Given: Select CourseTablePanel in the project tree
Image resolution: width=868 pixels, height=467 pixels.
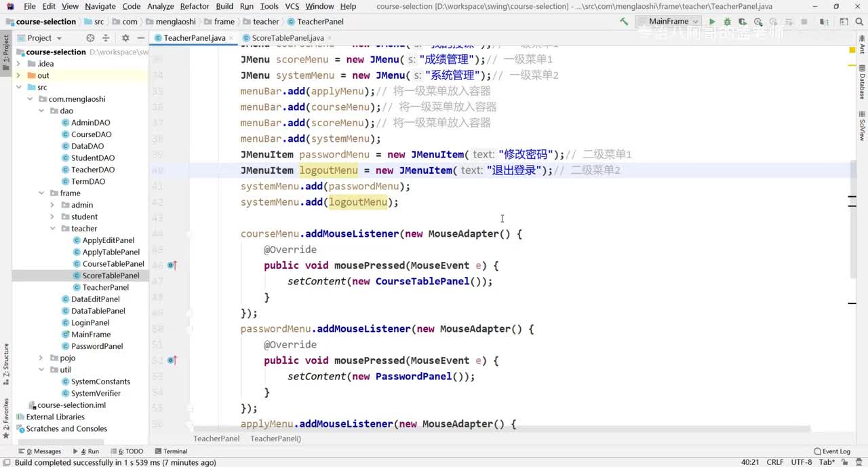Looking at the screenshot, I should pos(113,264).
